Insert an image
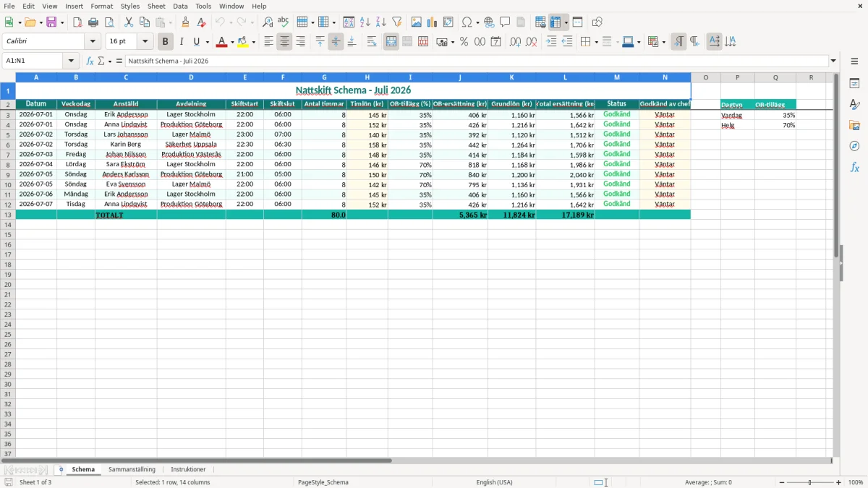Screen dimensions: 868x488 [x=417, y=22]
